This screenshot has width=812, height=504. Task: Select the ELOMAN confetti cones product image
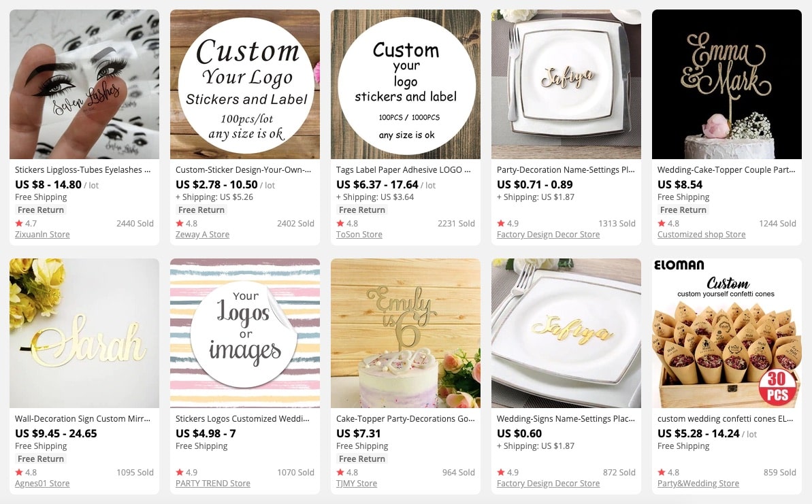click(x=726, y=333)
